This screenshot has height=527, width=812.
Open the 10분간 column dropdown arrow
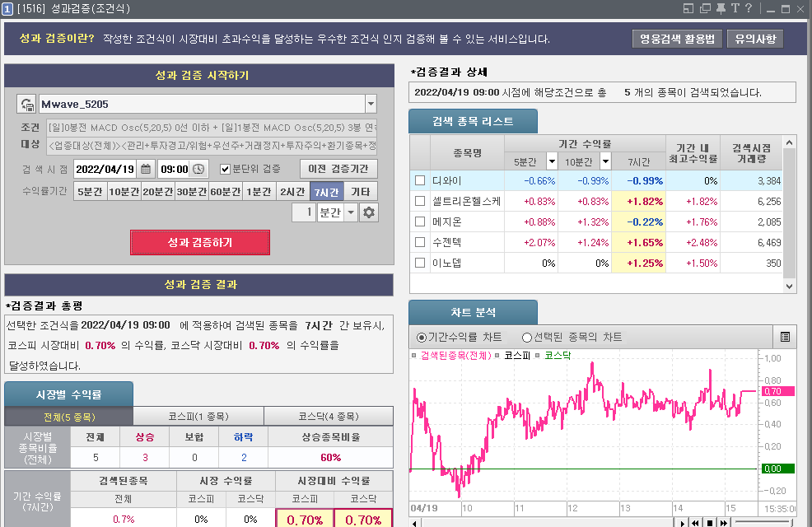coord(605,161)
